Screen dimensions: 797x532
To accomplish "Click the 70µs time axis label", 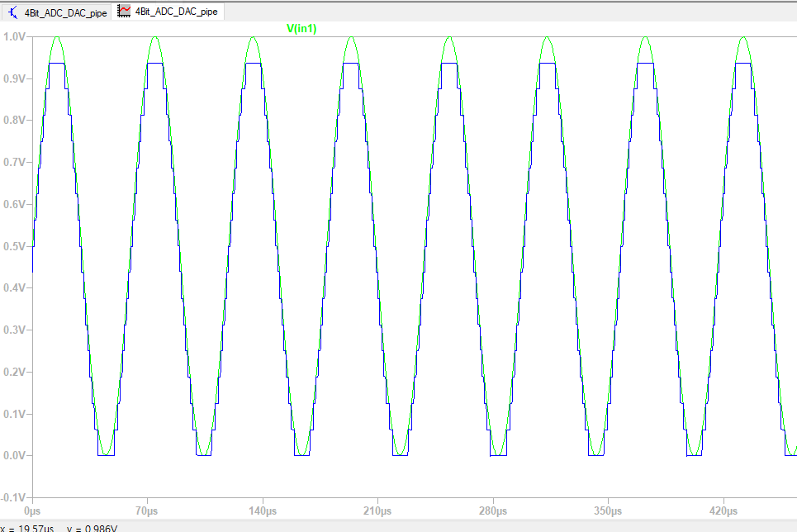I will point(147,511).
